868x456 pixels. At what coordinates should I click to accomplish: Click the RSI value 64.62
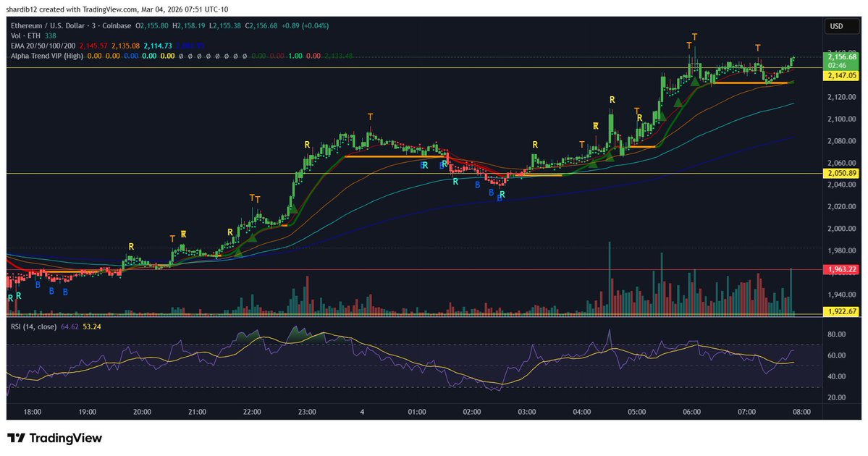(x=69, y=326)
